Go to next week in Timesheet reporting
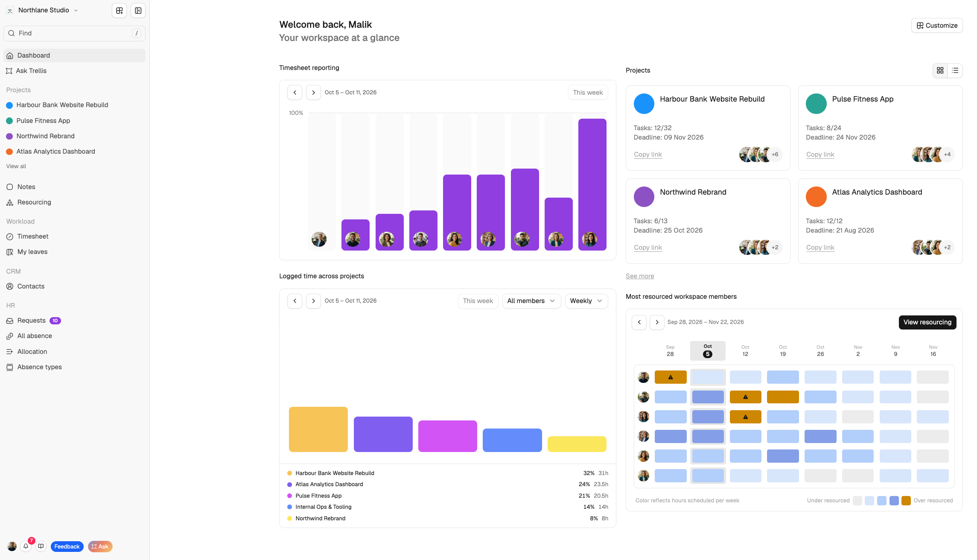The image size is (977, 560). tap(314, 93)
